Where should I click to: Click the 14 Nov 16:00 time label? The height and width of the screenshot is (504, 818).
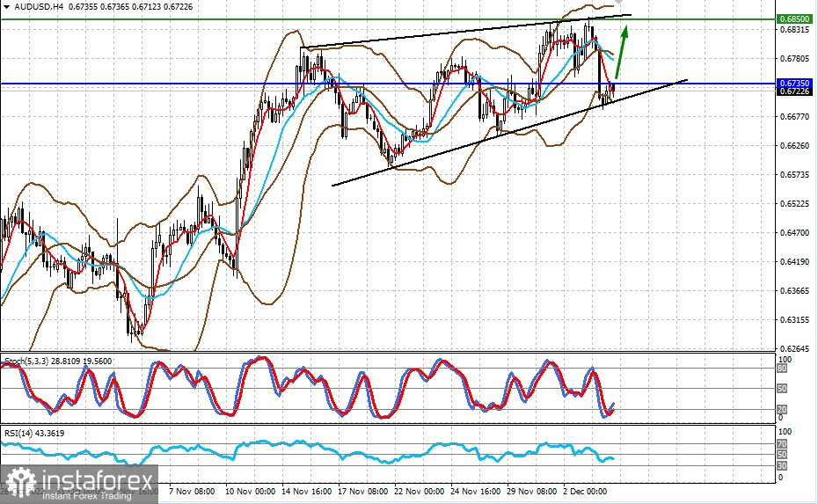click(307, 492)
